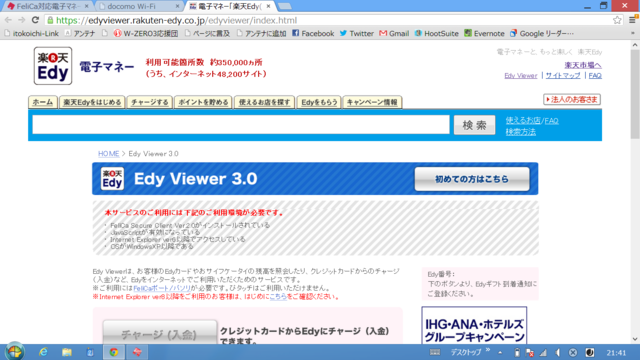This screenshot has height=360, width=640.
Task: Close the 電子マネー「楽天Edy tab
Action: tap(268, 6)
